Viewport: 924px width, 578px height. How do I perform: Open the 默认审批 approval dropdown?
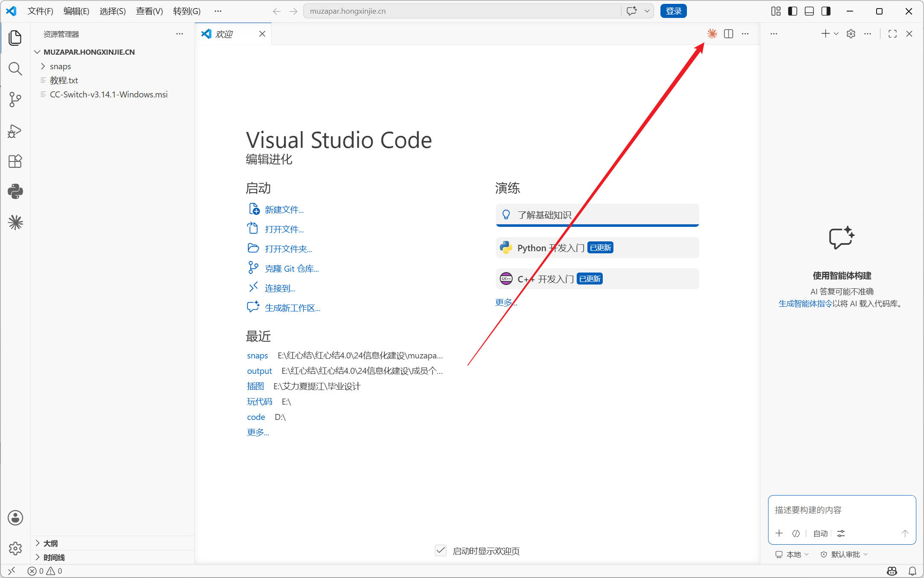point(844,555)
